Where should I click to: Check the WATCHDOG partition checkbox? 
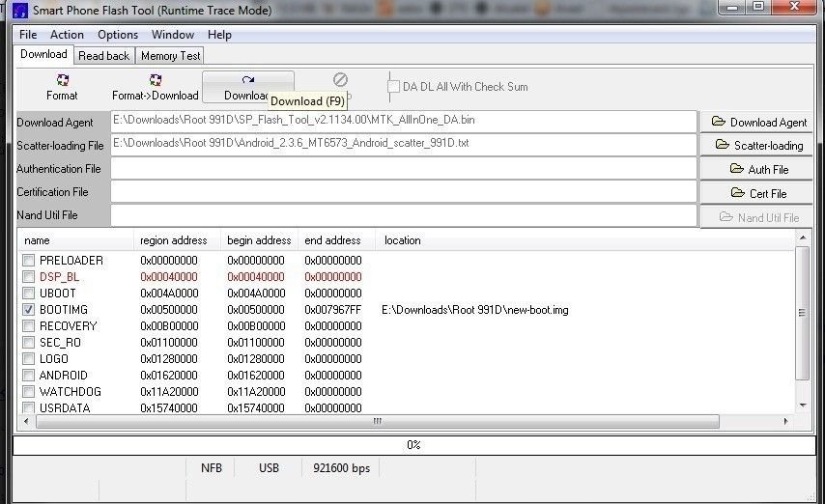(28, 391)
